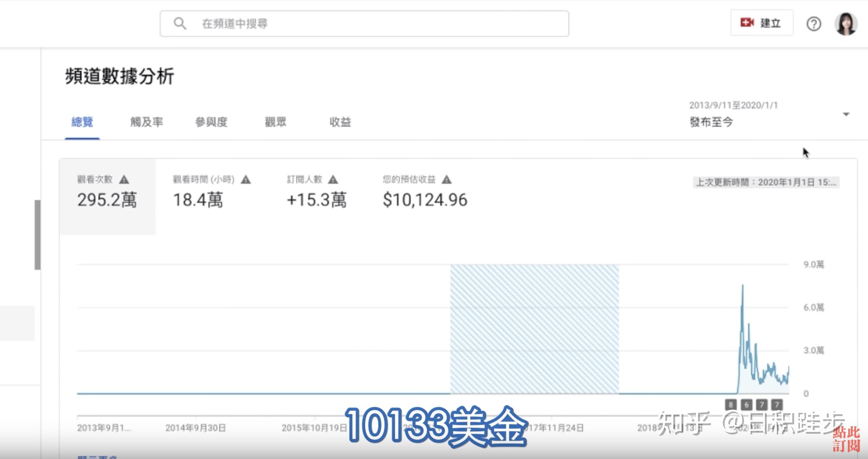
Task: Select the 總覽 tab
Action: [x=82, y=122]
